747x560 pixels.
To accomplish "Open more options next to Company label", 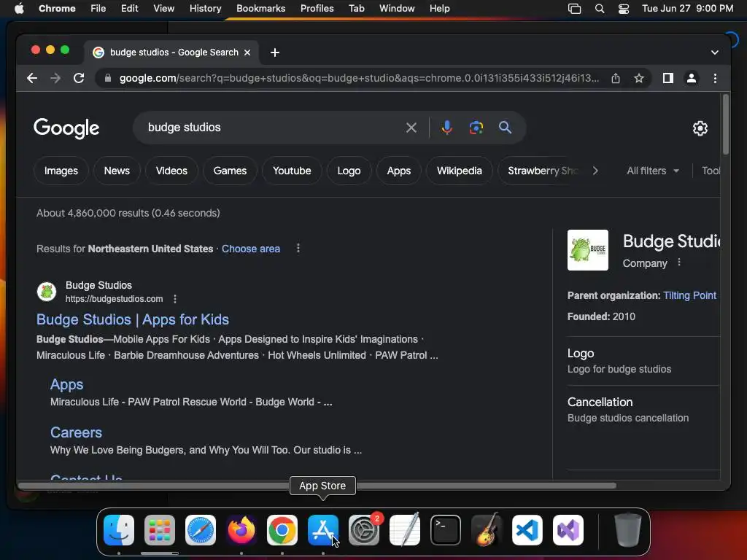I will [679, 262].
